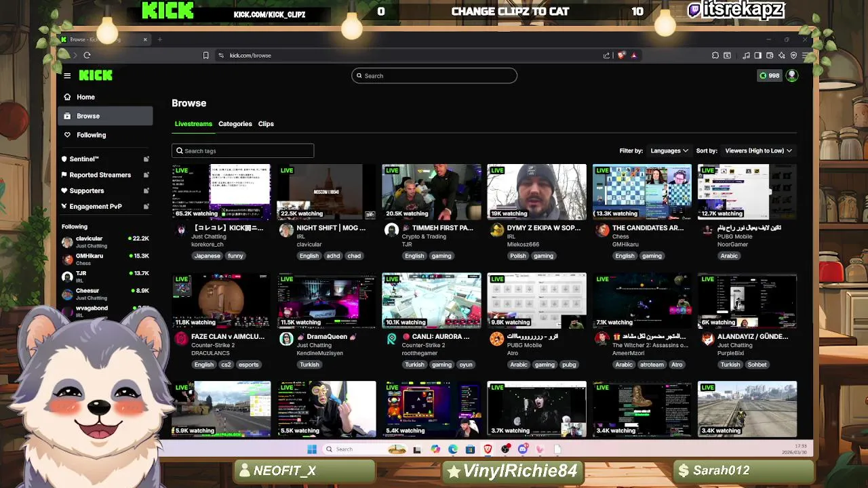Open Windows Start button on taskbar
This screenshot has height=488, width=868.
pos(312,449)
